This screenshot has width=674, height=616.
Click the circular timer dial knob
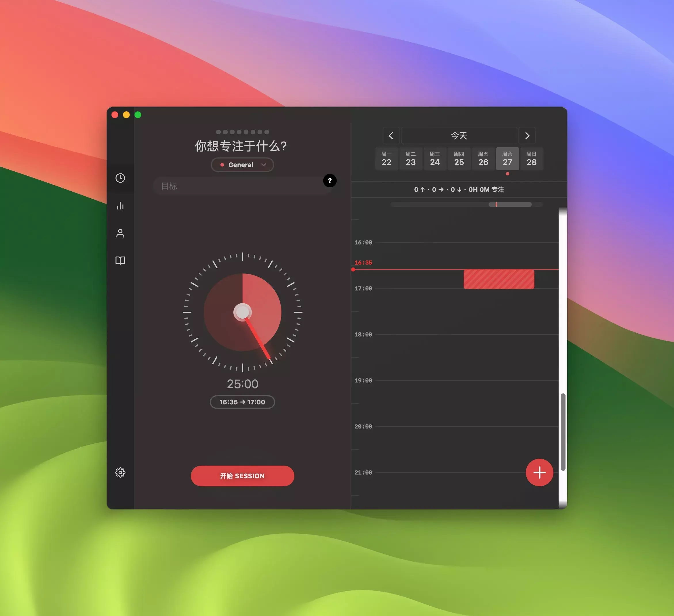point(242,312)
